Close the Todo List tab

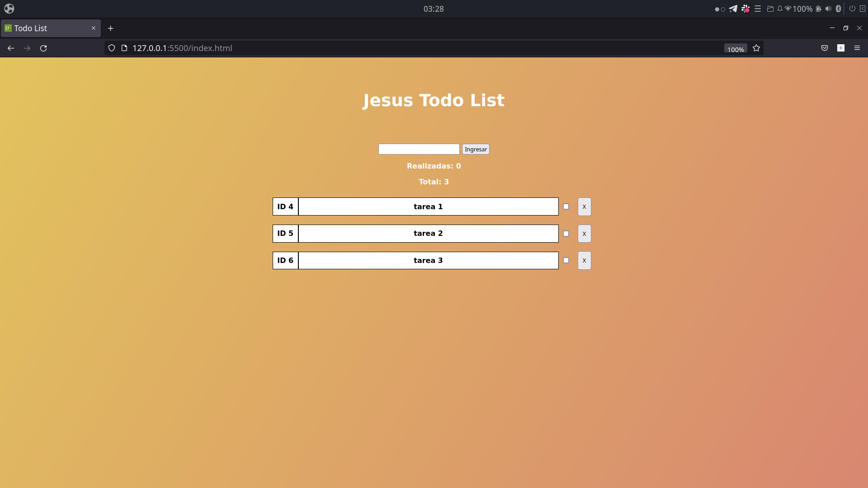(94, 28)
